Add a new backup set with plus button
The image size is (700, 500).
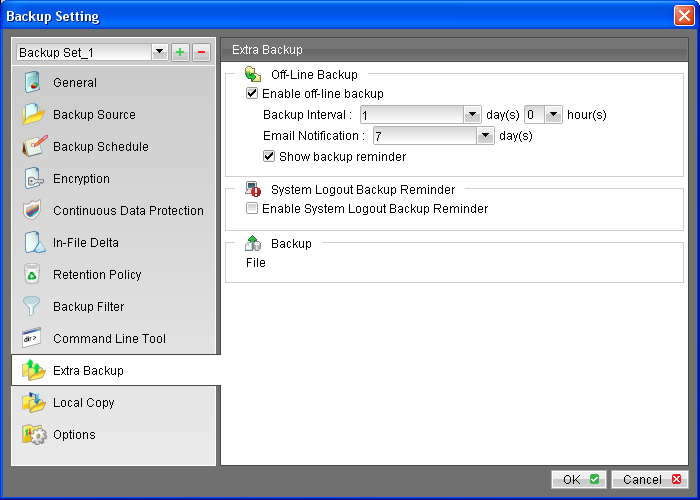click(x=180, y=52)
